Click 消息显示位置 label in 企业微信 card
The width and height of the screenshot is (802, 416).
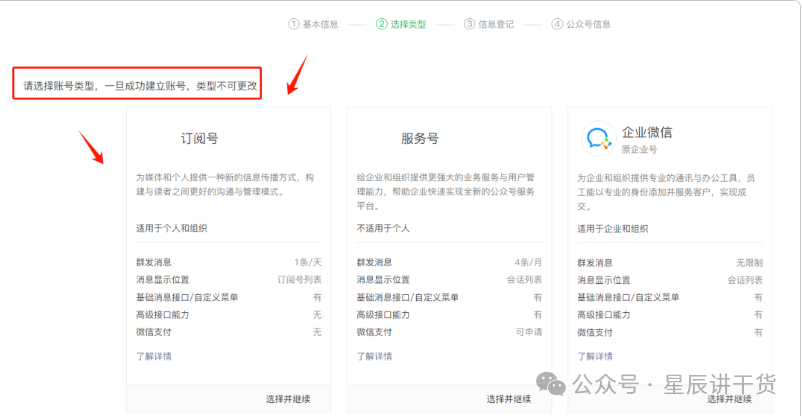[604, 280]
